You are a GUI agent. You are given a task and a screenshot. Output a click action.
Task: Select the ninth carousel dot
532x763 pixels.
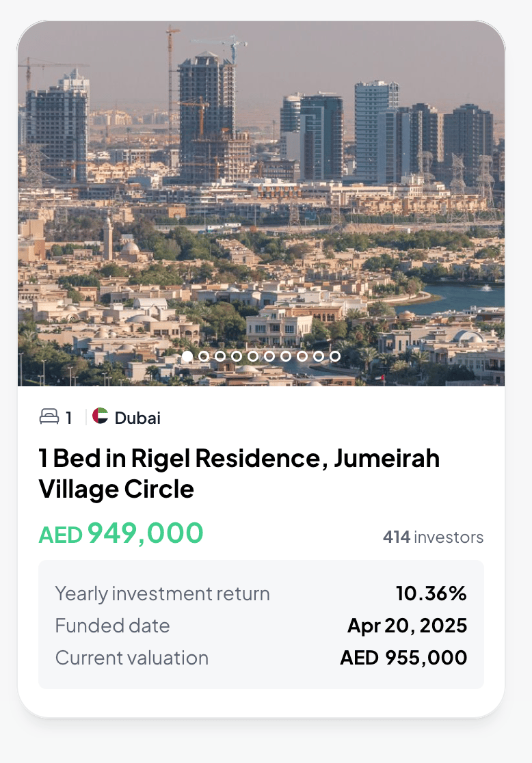point(319,356)
